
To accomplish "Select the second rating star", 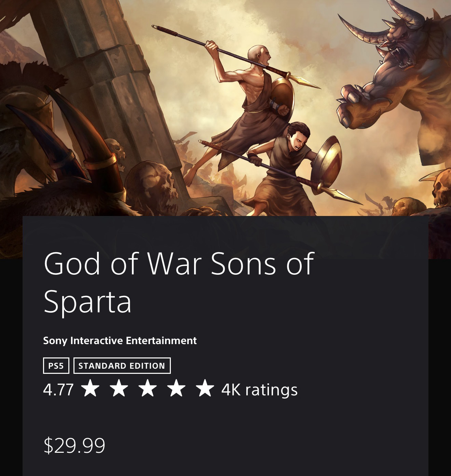I will (x=119, y=389).
